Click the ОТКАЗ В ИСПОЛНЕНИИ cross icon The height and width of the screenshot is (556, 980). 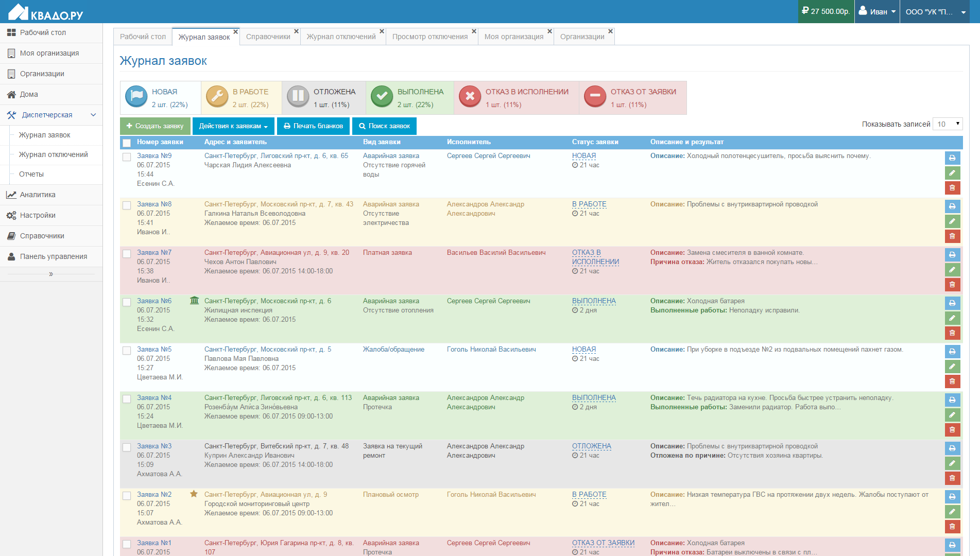[470, 97]
